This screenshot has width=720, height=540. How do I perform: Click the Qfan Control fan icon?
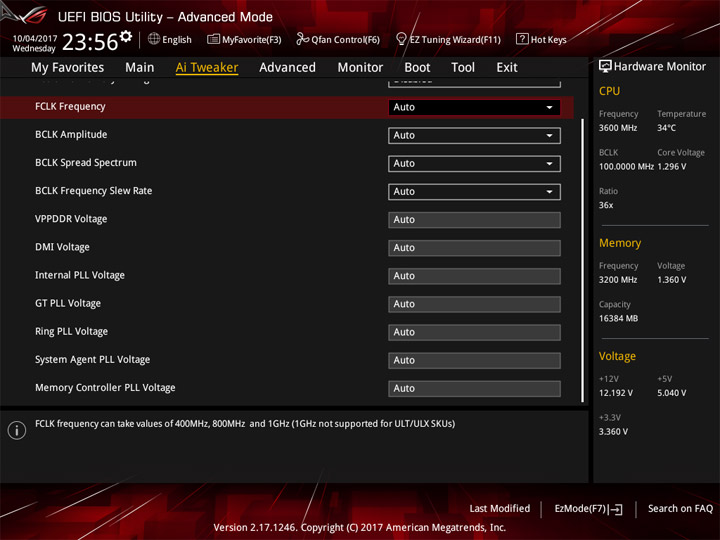[x=302, y=39]
